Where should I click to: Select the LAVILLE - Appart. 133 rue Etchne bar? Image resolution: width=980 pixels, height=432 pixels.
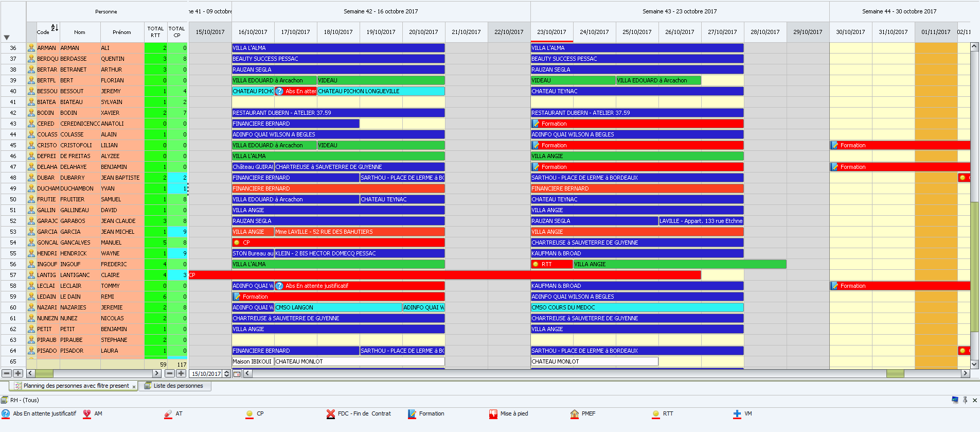click(x=701, y=221)
